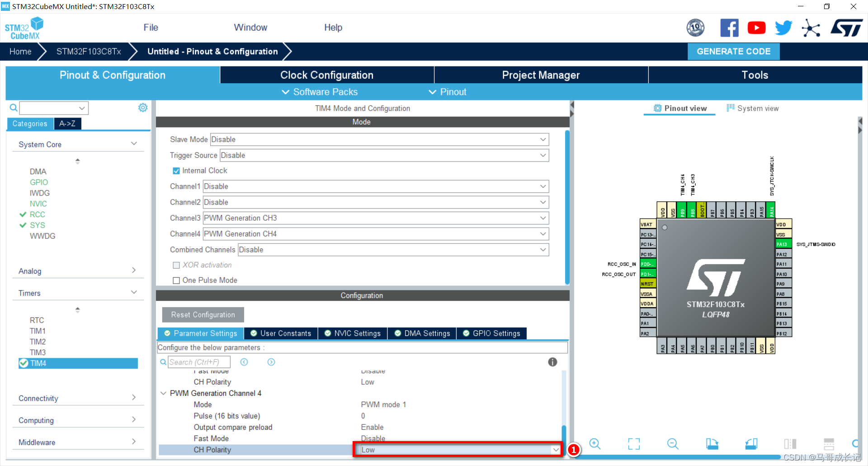Enable One Pulse Mode checkbox

click(176, 281)
